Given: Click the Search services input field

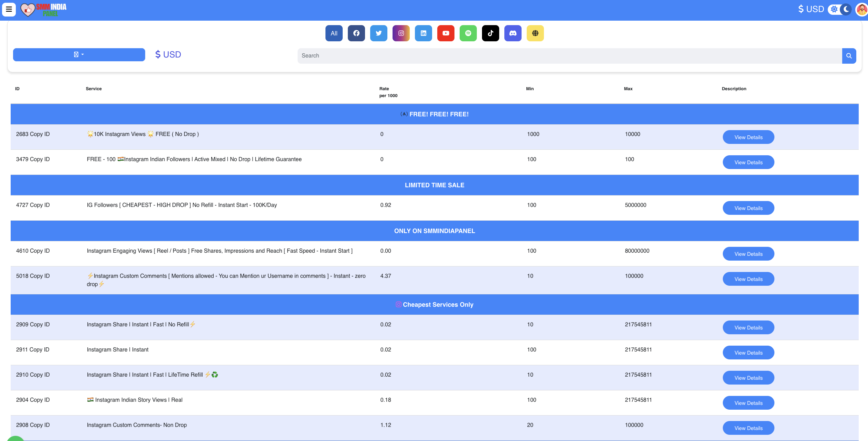Looking at the screenshot, I should [569, 56].
